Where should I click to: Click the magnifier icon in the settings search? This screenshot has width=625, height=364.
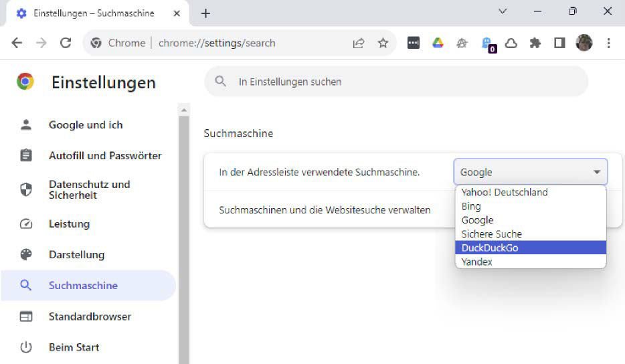point(220,82)
